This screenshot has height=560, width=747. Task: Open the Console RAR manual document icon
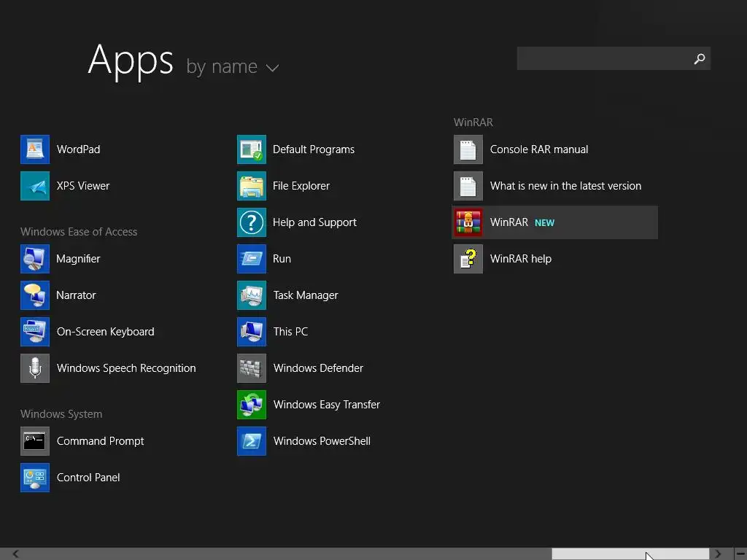pos(468,149)
